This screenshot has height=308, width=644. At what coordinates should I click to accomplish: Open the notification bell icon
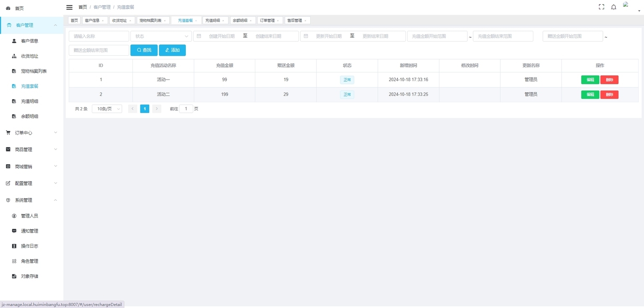click(613, 7)
